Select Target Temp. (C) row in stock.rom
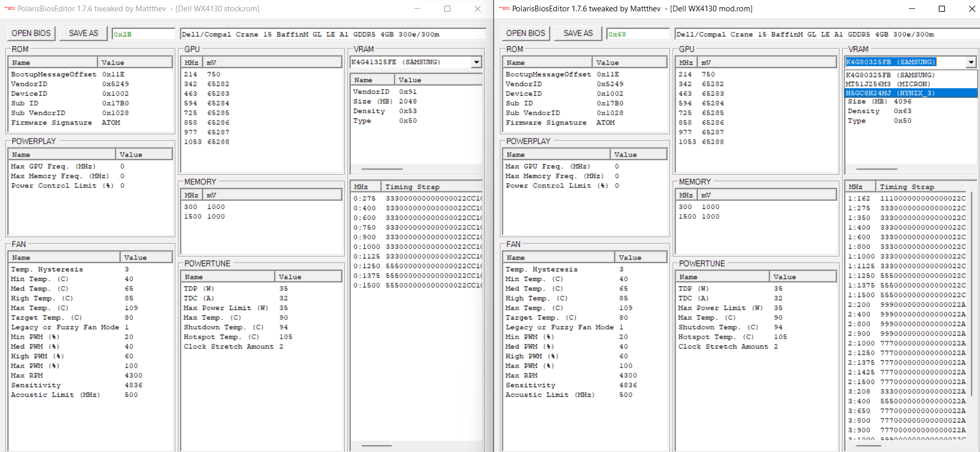 tap(91, 318)
